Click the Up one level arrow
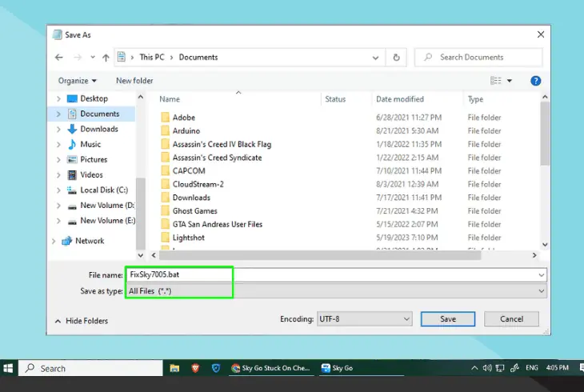The height and width of the screenshot is (392, 584). click(x=105, y=58)
